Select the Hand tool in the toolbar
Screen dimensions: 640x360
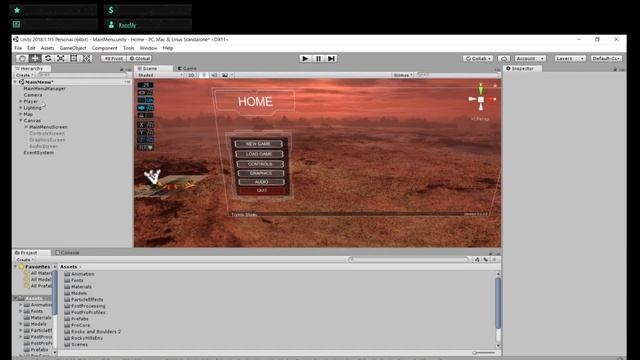pyautogui.click(x=22, y=58)
